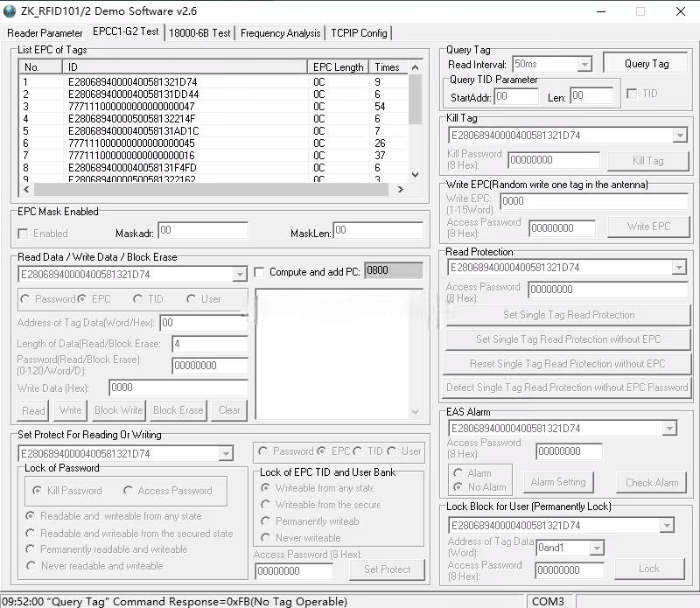This screenshot has width=700, height=608.
Task: Open the Frequency Analysis tab
Action: tap(280, 33)
